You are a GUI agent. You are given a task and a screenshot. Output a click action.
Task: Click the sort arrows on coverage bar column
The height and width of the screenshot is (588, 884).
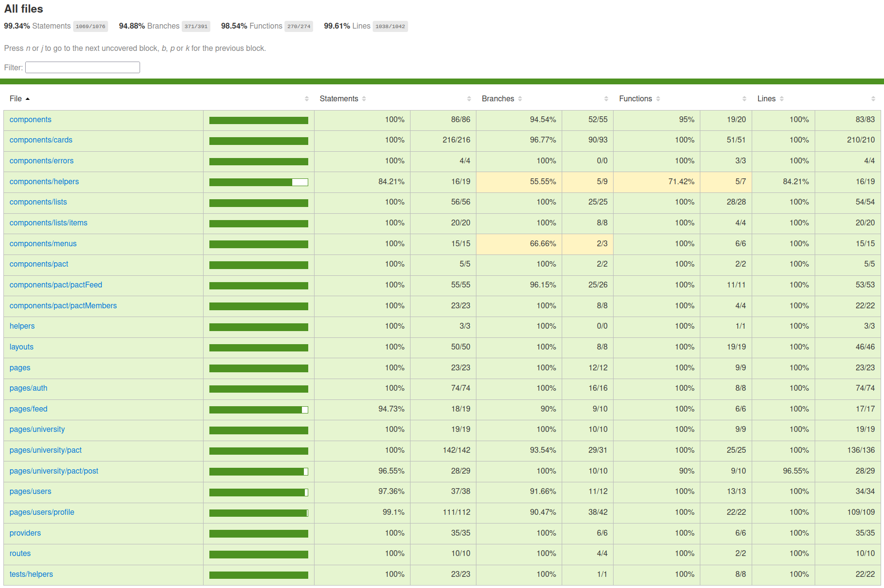pos(307,98)
